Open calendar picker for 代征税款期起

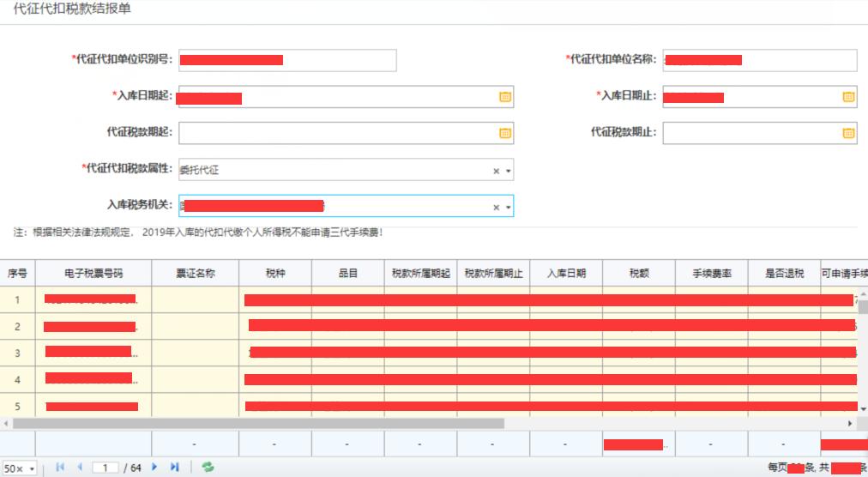tap(505, 133)
